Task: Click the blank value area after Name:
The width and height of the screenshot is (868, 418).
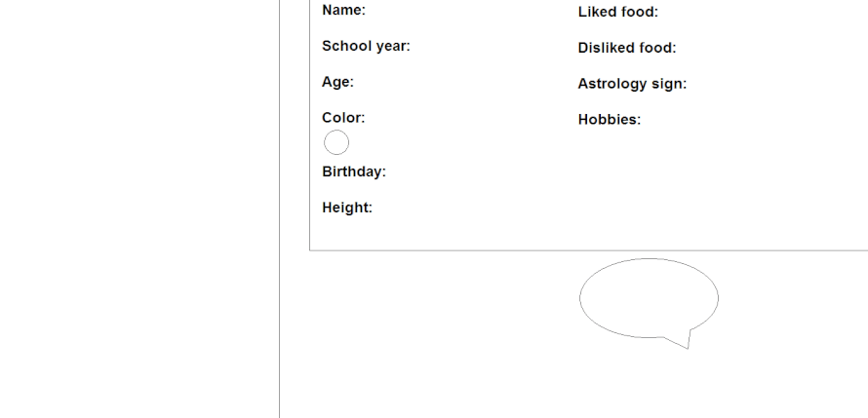Action: pyautogui.click(x=439, y=11)
